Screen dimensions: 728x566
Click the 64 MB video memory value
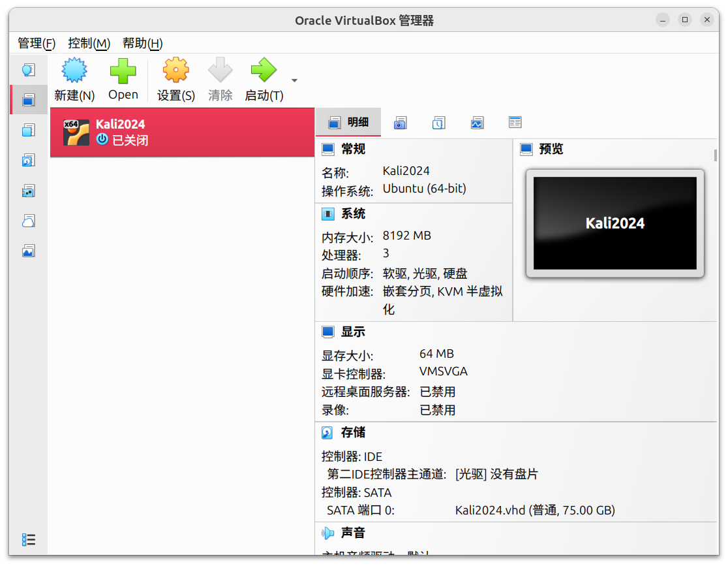click(x=436, y=354)
